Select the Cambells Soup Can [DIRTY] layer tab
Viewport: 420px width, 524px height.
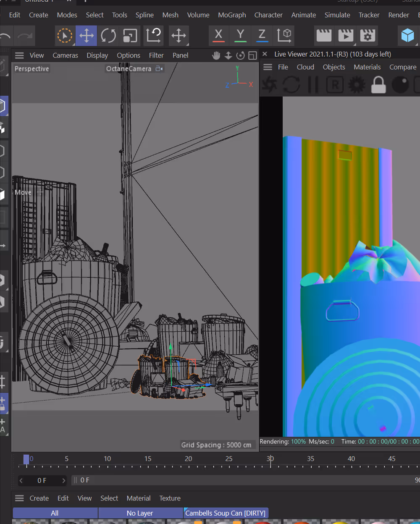click(226, 513)
